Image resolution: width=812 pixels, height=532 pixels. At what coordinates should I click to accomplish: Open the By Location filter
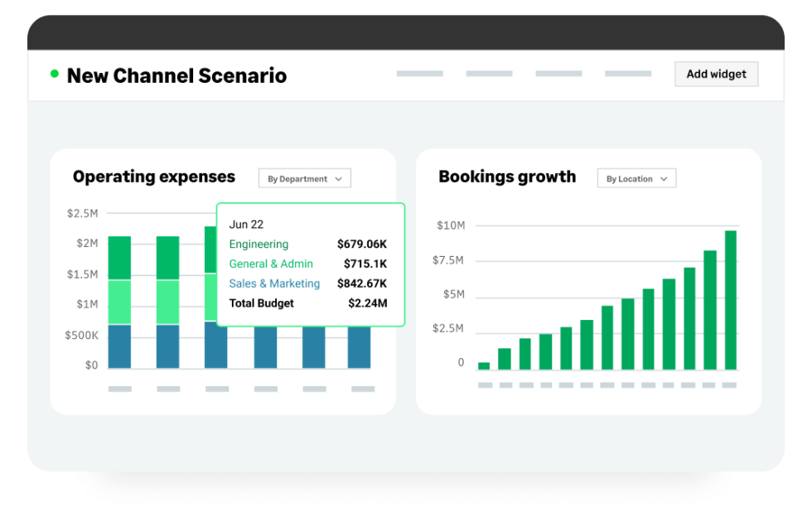point(636,177)
